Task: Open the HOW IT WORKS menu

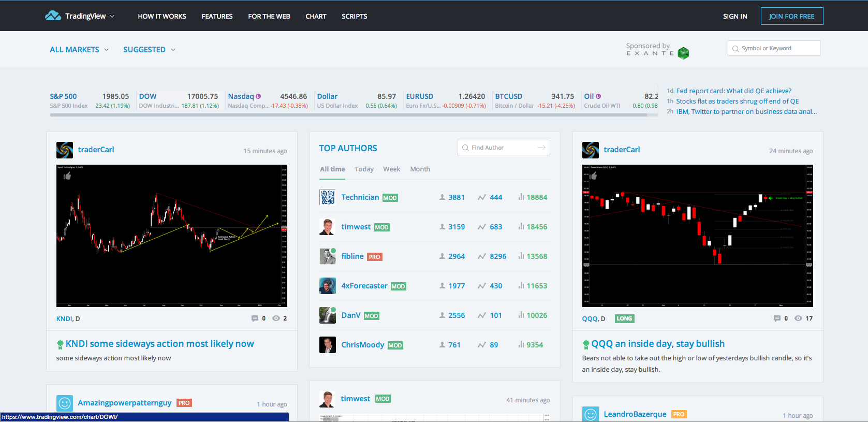Action: [162, 17]
